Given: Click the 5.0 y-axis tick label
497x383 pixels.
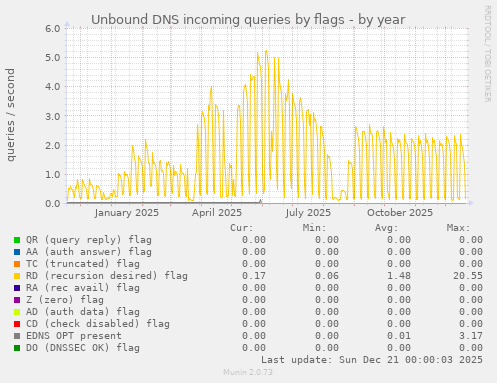Looking at the screenshot, I should 53,58.
